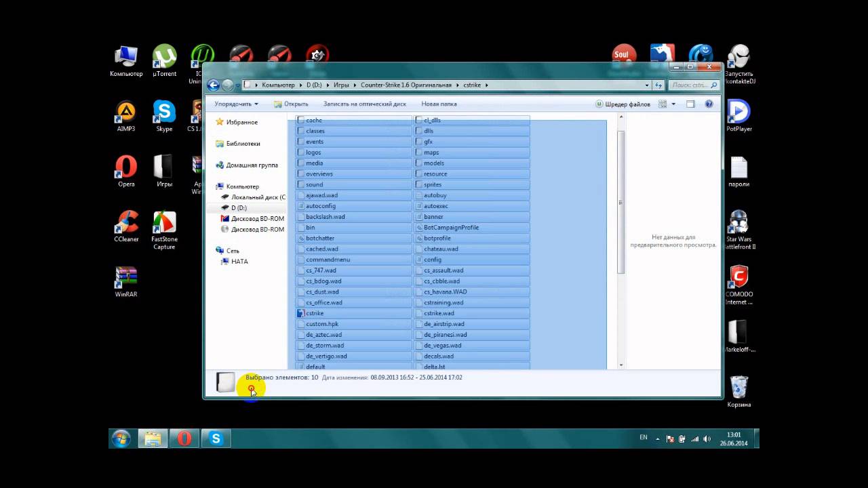Click Шредер файлов toolbar button

click(623, 104)
